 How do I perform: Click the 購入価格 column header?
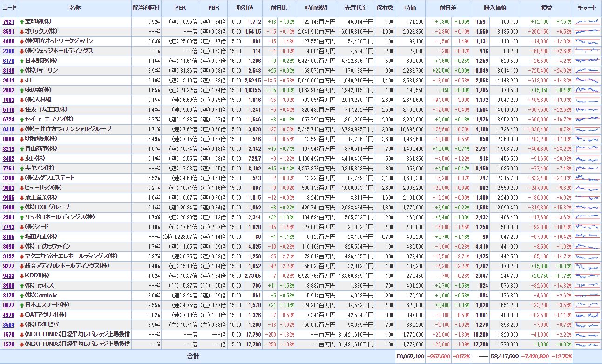[x=495, y=8]
